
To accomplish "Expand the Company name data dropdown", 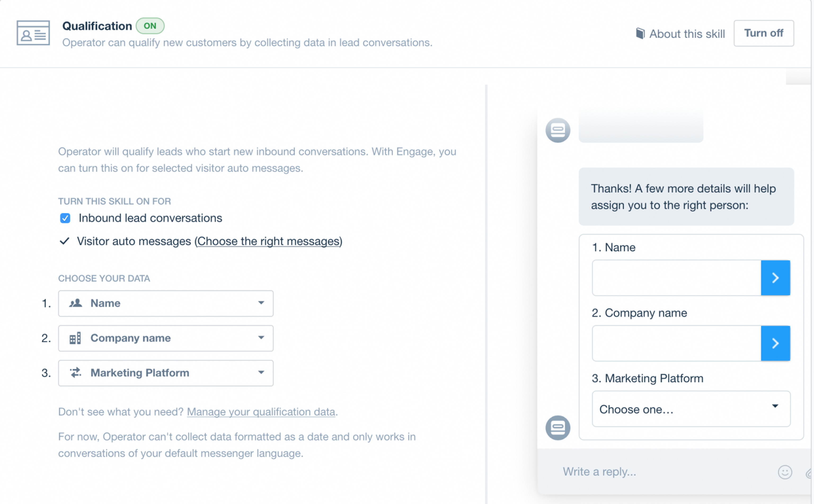I will [x=166, y=338].
